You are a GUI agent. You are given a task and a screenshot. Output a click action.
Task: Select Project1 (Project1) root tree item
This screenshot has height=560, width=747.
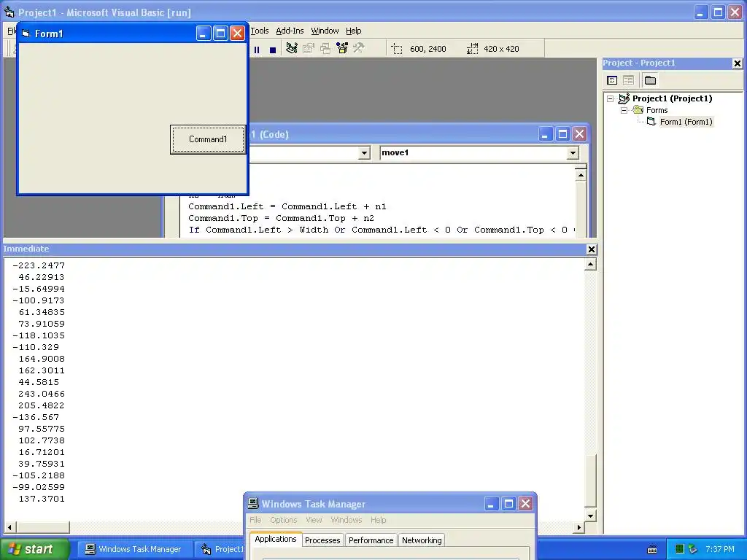[672, 98]
